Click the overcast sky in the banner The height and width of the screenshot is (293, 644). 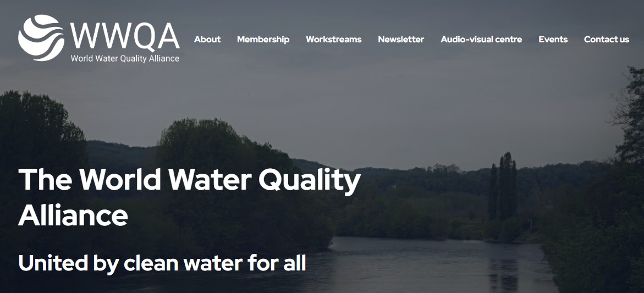click(370, 107)
